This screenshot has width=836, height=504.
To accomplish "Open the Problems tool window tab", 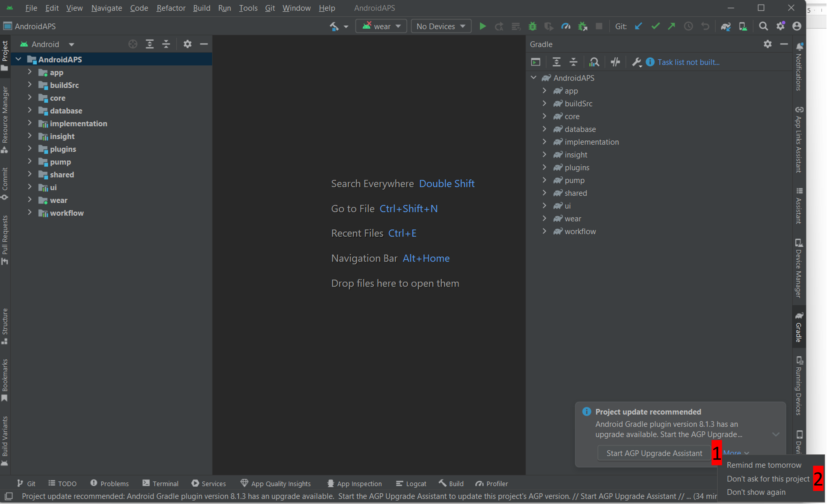I will tap(109, 483).
